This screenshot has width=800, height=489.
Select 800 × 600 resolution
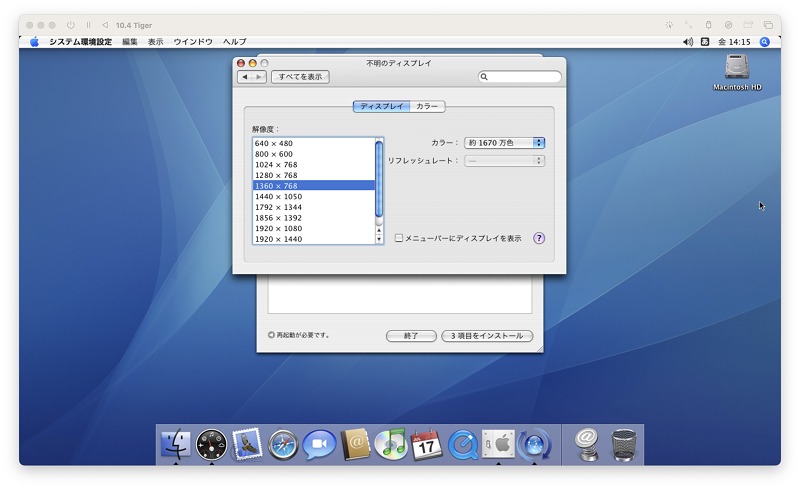pos(314,154)
